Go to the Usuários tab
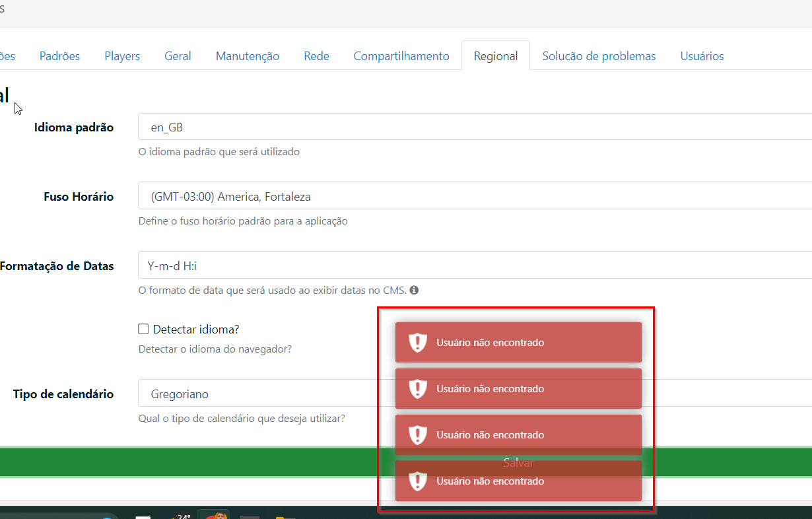 click(x=702, y=56)
